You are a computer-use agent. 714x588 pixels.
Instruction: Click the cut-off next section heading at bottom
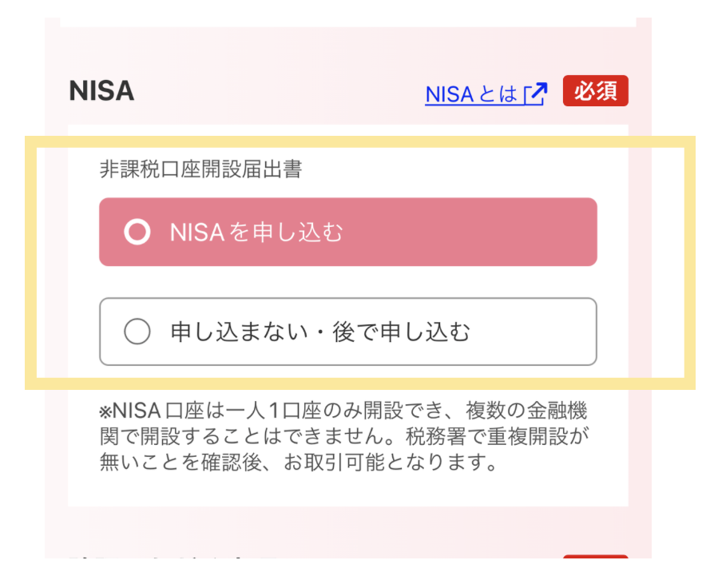[173, 557]
